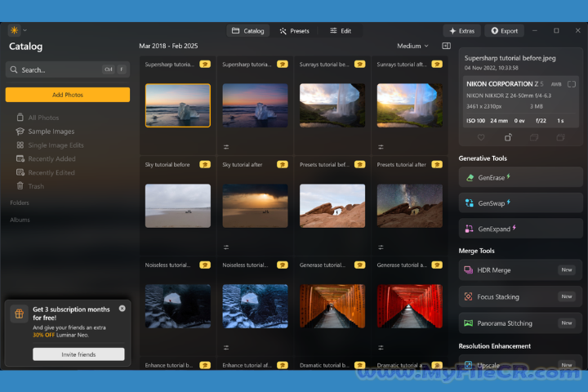The image size is (588, 392).
Task: Expand the Albums section
Action: coord(20,220)
